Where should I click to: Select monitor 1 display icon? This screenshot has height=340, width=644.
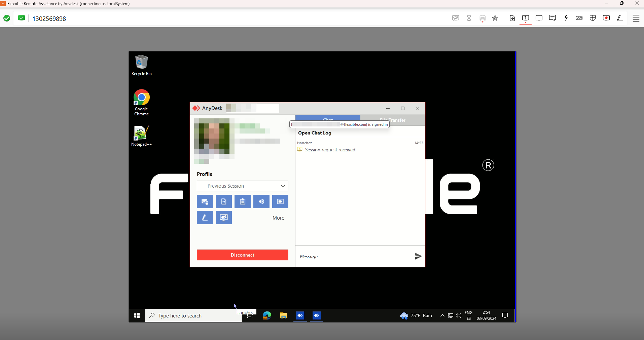point(526,18)
